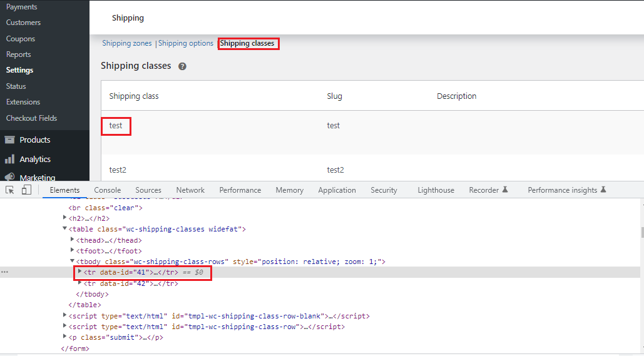Open the Products menu label
Image resolution: width=644 pixels, height=356 pixels.
[35, 140]
